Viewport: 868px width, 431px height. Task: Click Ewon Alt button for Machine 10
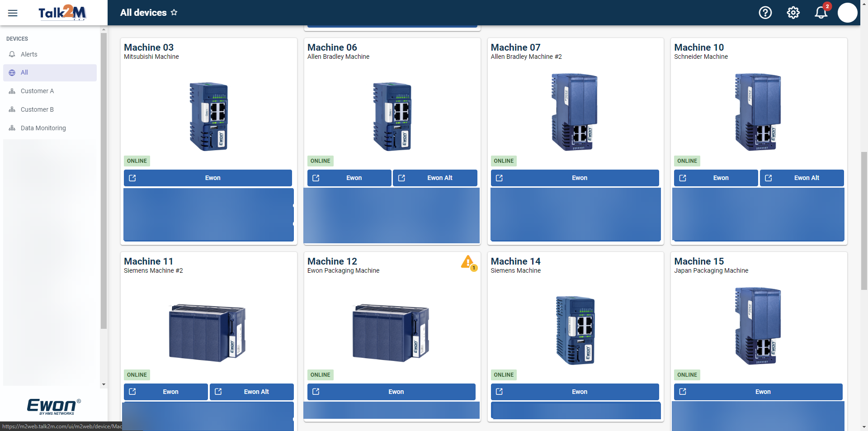(x=802, y=178)
